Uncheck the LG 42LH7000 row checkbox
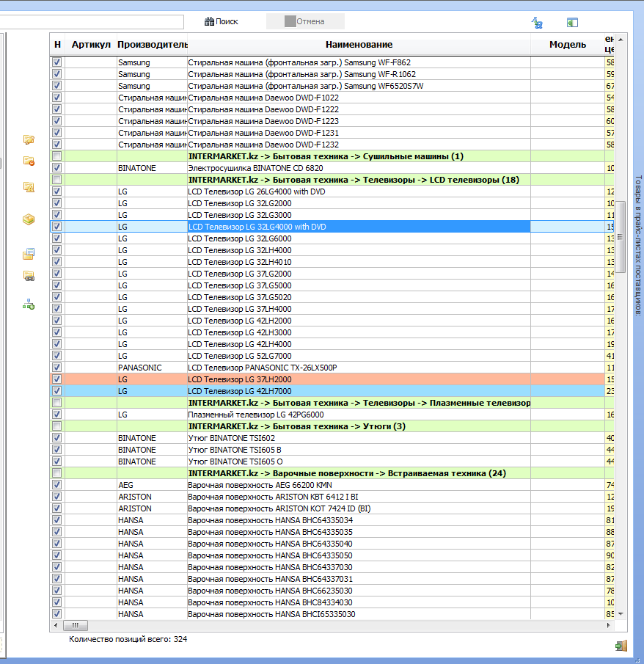 [x=56, y=391]
